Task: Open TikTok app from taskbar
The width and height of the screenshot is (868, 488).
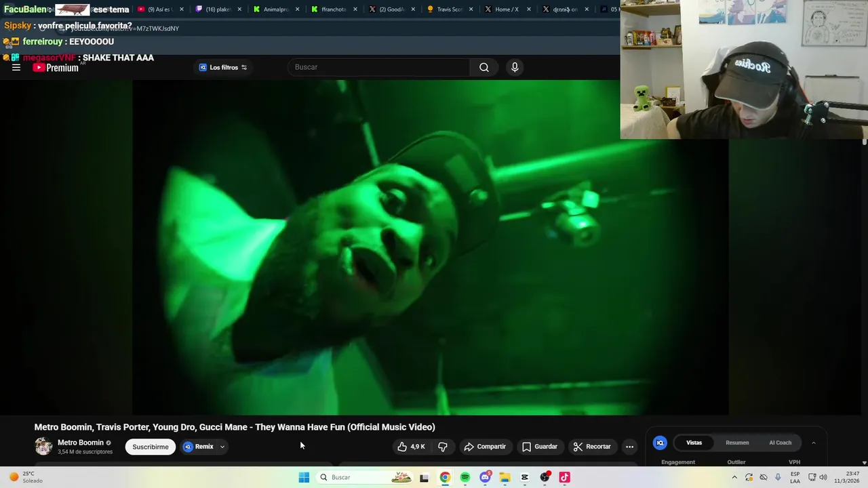Action: (564, 477)
